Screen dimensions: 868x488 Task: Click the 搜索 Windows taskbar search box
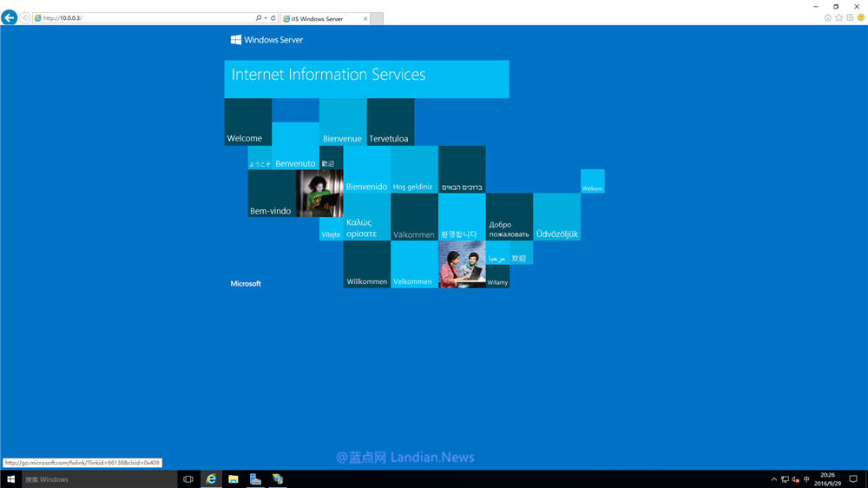tap(100, 479)
